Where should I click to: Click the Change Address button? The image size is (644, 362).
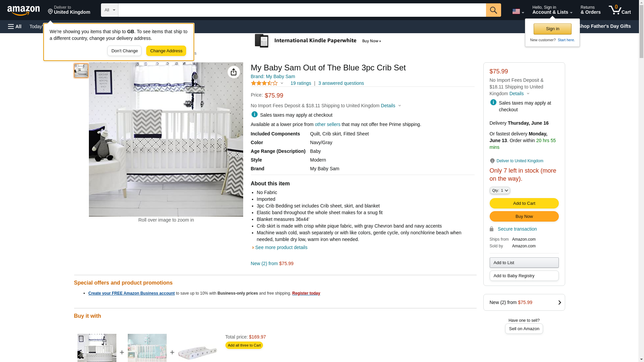tap(166, 51)
